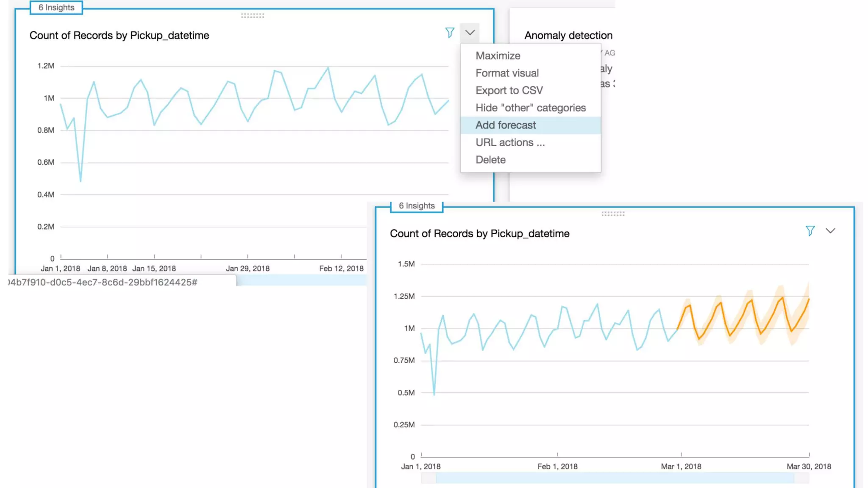Click the date range slider under the top chart
The image size is (868, 488).
point(301,280)
